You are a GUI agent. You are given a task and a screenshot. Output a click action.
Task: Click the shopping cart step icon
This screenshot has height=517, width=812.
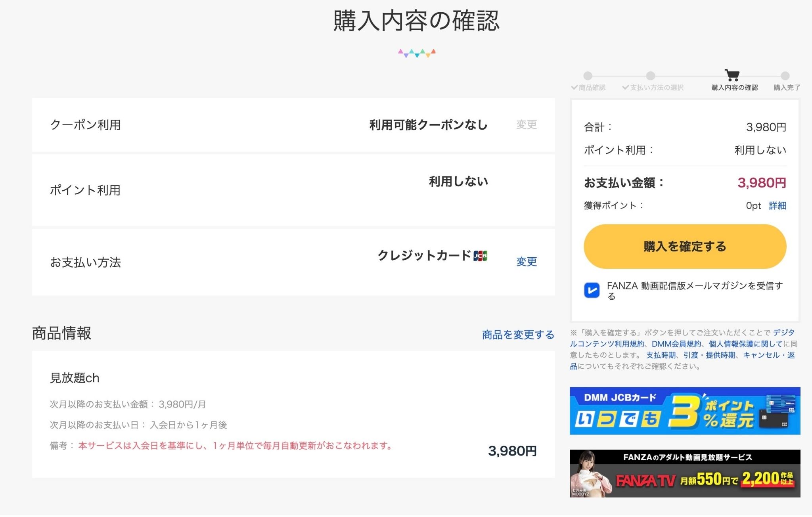tap(732, 75)
